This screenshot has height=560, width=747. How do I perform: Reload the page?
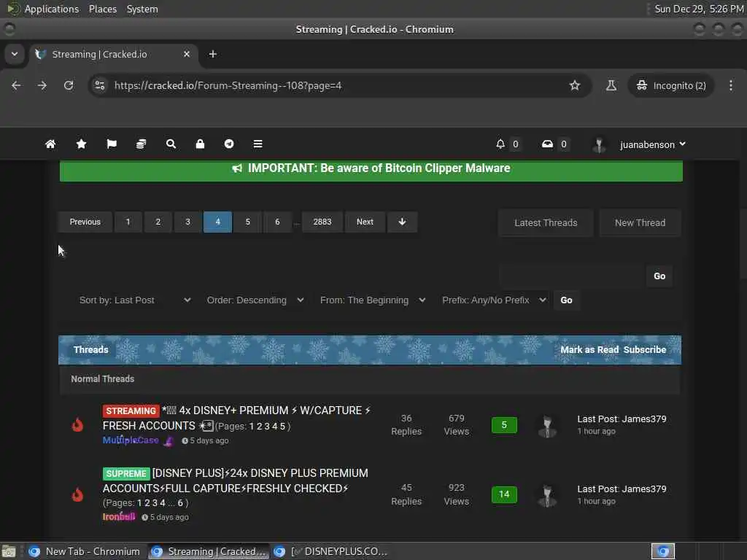(69, 85)
